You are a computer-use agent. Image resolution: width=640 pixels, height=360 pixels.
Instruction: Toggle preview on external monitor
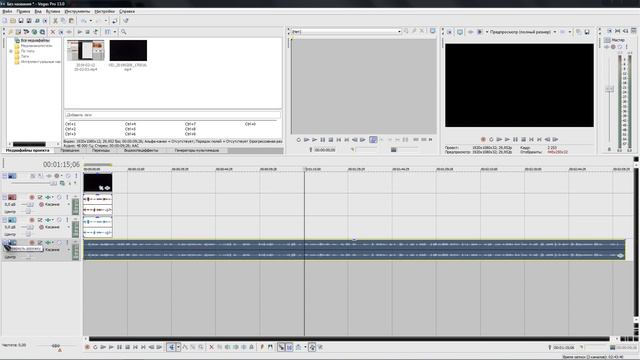click(460, 32)
